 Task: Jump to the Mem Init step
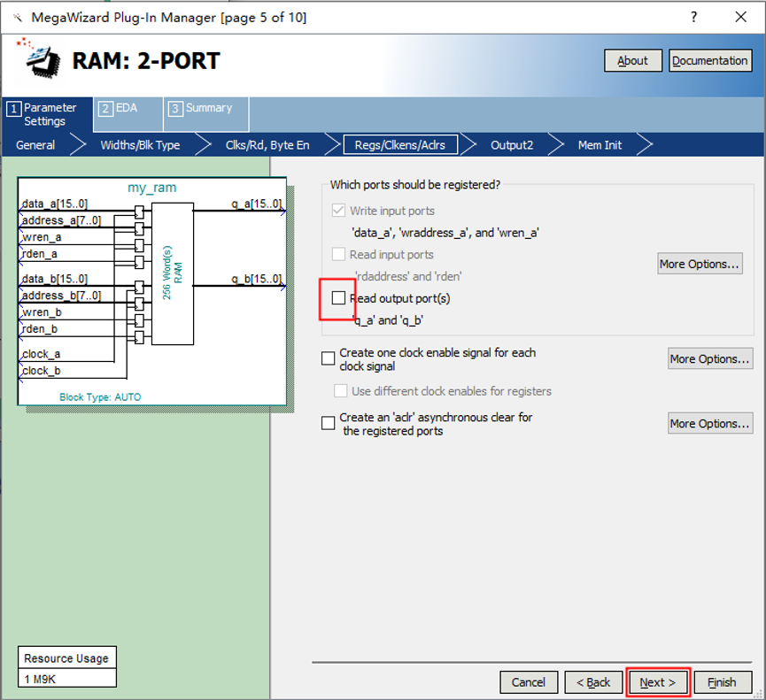[x=600, y=145]
